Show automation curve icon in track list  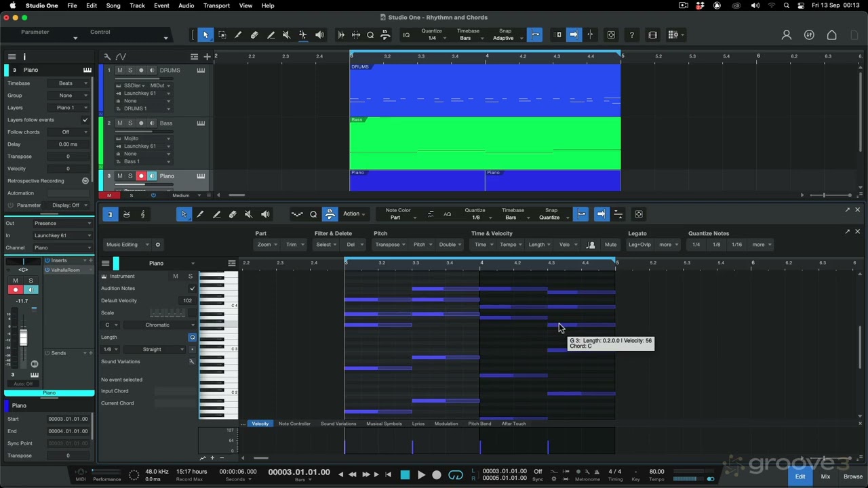coord(121,57)
